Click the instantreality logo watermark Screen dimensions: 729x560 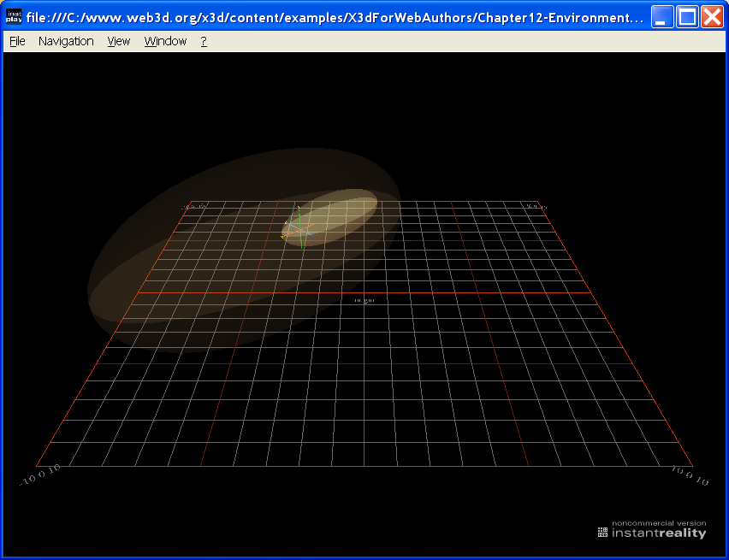point(659,531)
